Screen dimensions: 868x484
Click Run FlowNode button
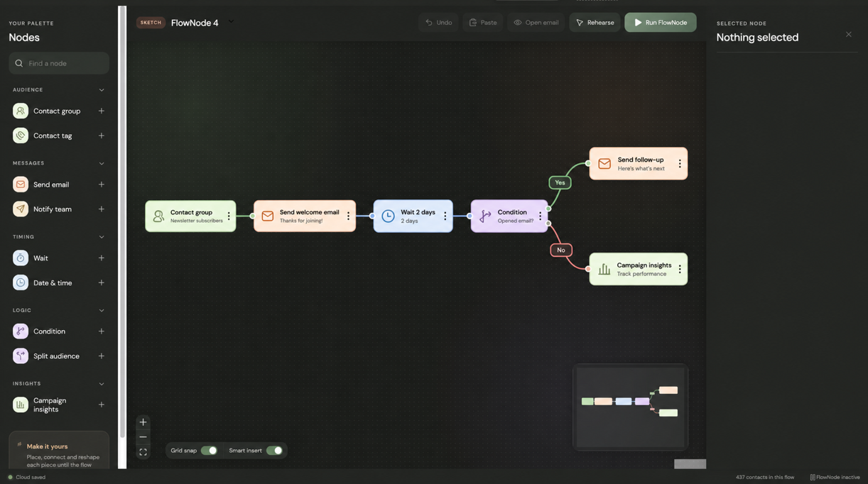(661, 23)
